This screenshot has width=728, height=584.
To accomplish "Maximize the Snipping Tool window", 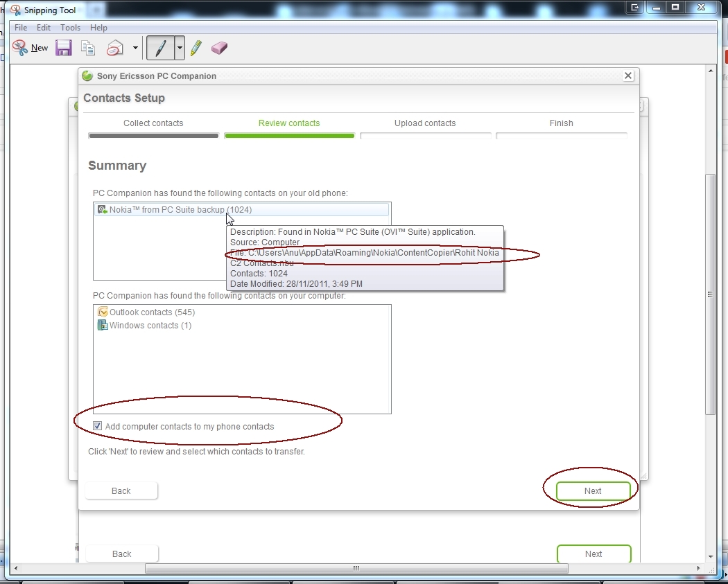I will (x=675, y=7).
